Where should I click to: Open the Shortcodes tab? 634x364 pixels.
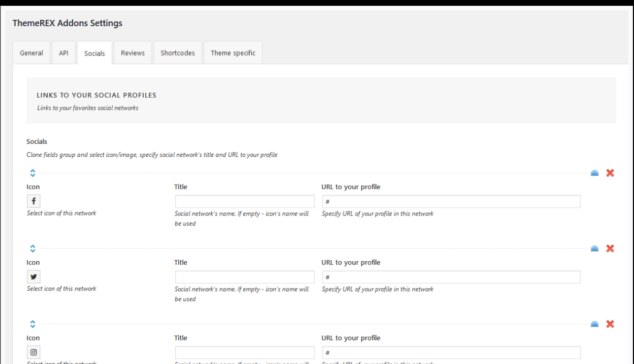(x=178, y=53)
